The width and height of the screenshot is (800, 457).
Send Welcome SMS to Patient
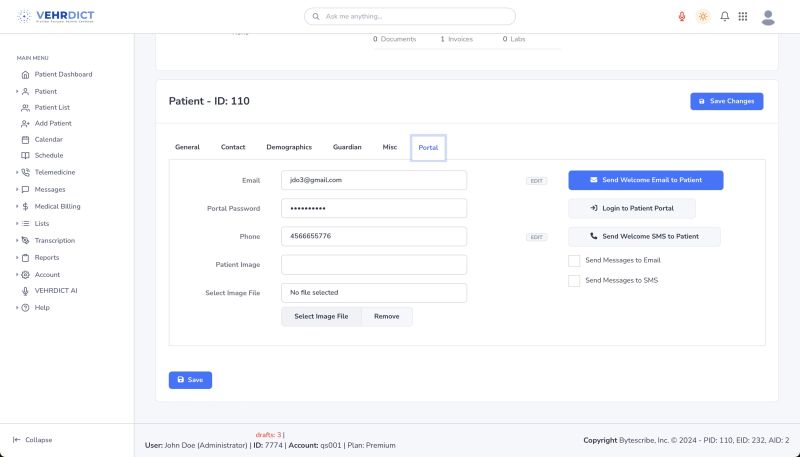click(x=644, y=237)
